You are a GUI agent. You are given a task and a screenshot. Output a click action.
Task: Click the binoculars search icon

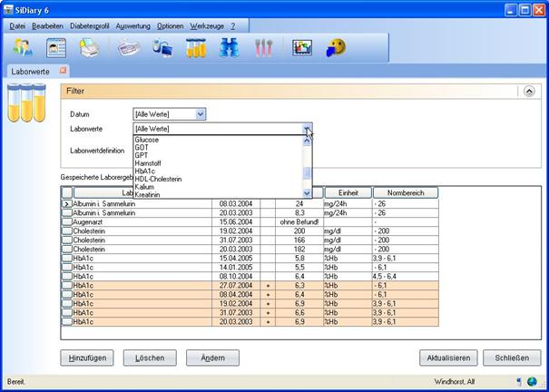click(229, 47)
